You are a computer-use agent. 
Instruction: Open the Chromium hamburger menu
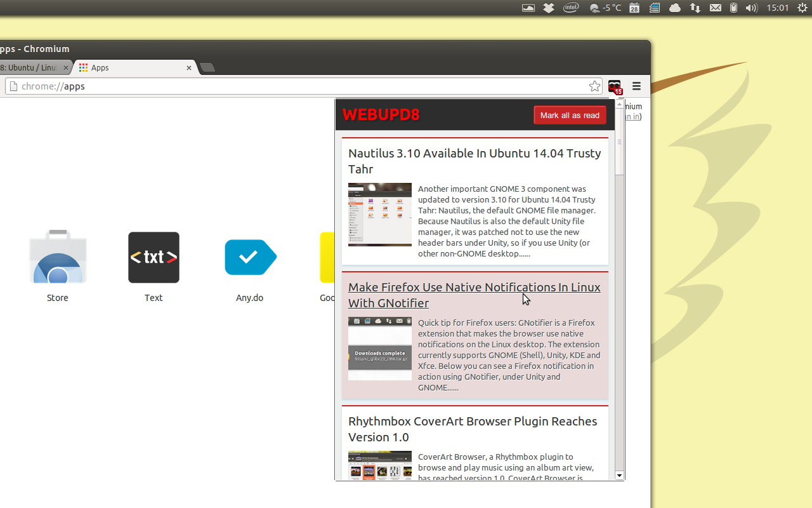tap(636, 86)
